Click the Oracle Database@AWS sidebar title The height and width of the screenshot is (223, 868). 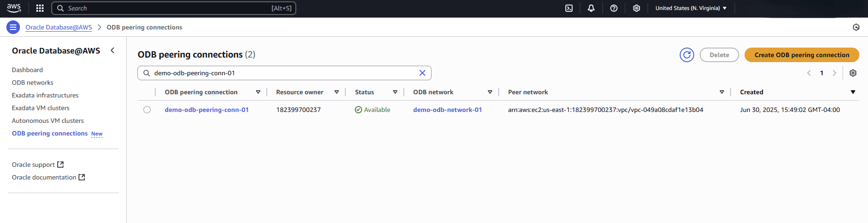tap(56, 51)
